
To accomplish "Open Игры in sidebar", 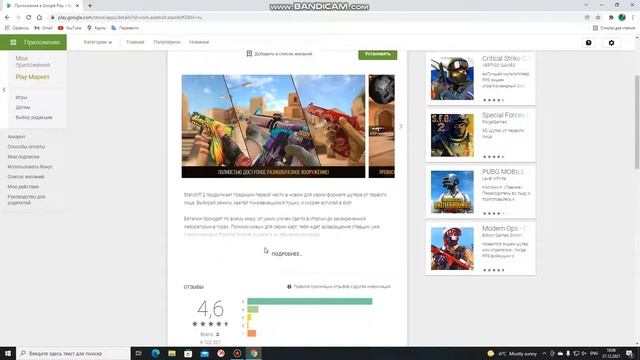I will (x=21, y=98).
